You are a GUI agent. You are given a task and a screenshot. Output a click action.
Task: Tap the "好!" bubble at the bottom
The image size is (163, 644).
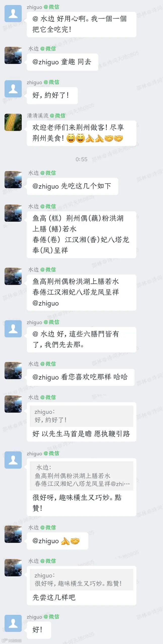pyautogui.click(x=39, y=630)
